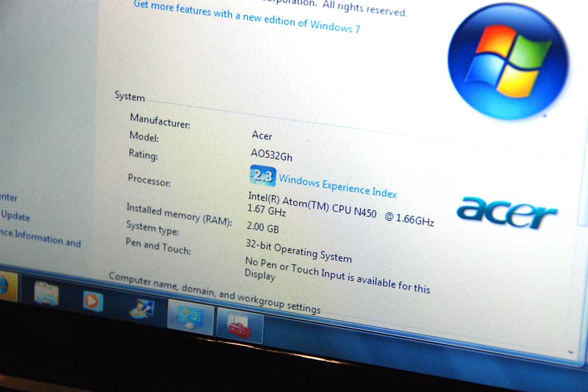Open Windows Update link in sidebar
The height and width of the screenshot is (392, 588).
coord(15,216)
